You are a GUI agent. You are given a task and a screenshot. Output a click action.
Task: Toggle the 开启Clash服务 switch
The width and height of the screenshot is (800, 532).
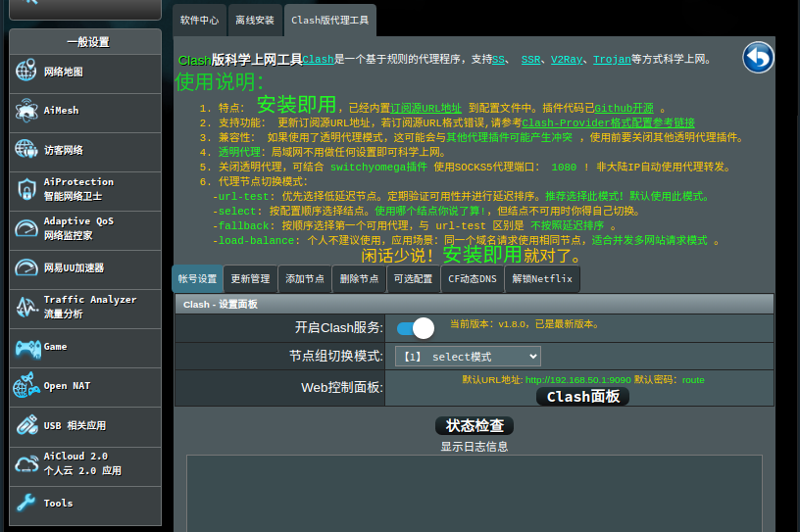click(416, 328)
